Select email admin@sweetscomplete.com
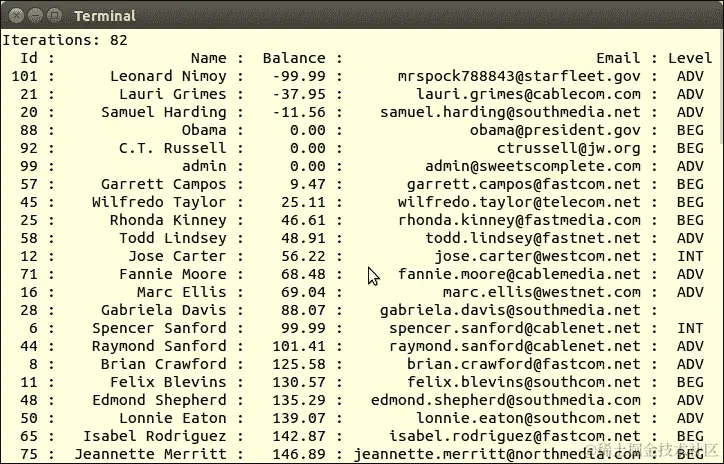This screenshot has width=724, height=464. coord(533,166)
